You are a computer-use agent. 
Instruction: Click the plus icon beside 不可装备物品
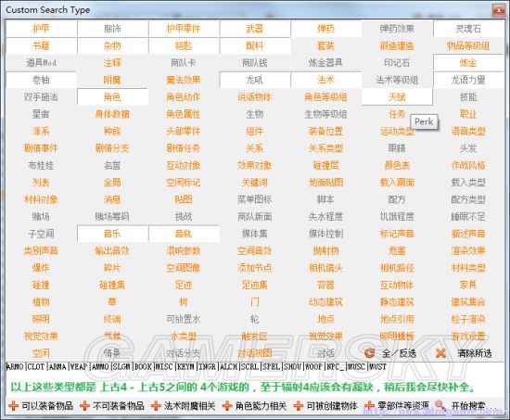pos(84,406)
